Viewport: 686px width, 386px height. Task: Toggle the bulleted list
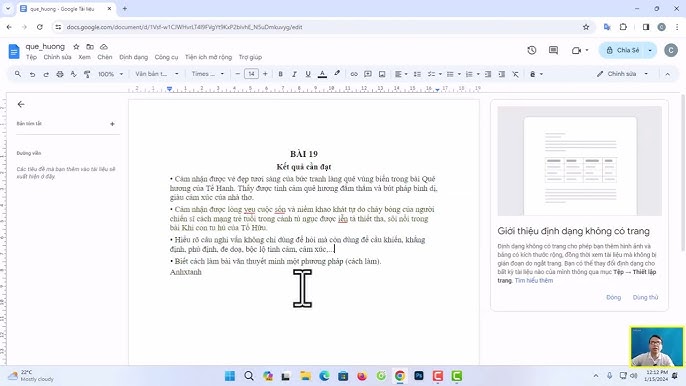coord(450,74)
